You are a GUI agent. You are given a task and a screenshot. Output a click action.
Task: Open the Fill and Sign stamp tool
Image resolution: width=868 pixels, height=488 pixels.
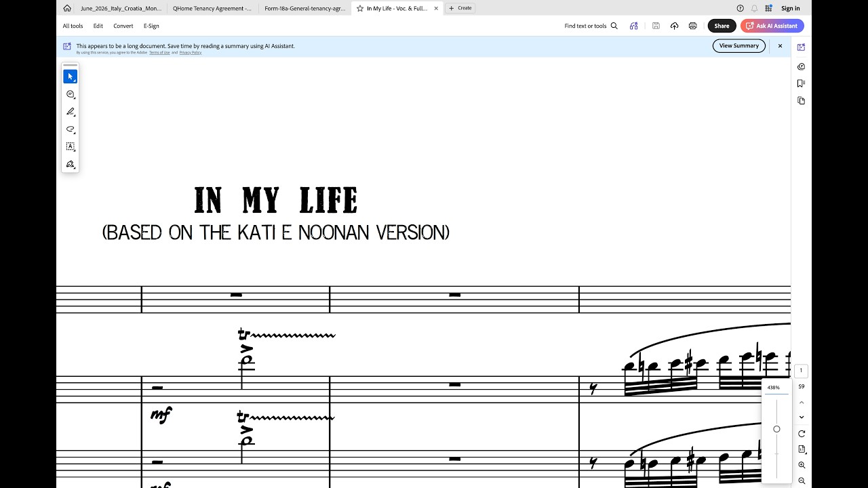[x=71, y=164]
